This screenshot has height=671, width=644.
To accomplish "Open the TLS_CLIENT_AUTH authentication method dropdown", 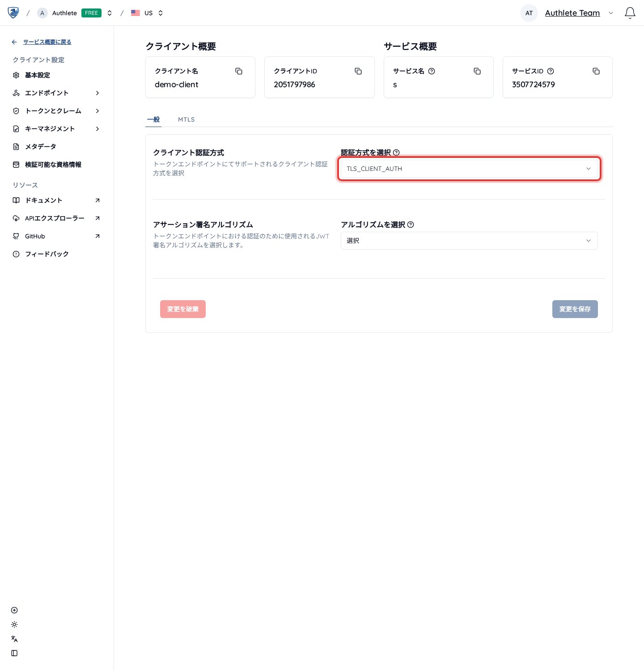I will [x=469, y=169].
